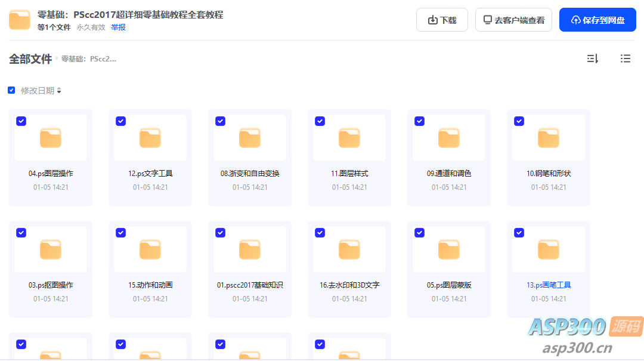Uncheck the 11.图层样式 folder checkbox
644x361 pixels.
click(x=320, y=121)
